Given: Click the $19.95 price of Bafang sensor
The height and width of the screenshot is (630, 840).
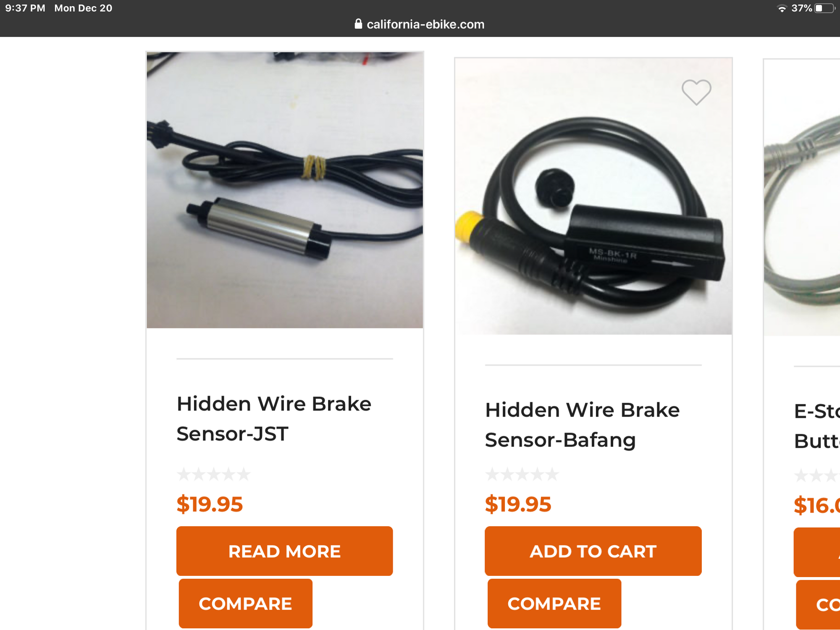Looking at the screenshot, I should 518,504.
